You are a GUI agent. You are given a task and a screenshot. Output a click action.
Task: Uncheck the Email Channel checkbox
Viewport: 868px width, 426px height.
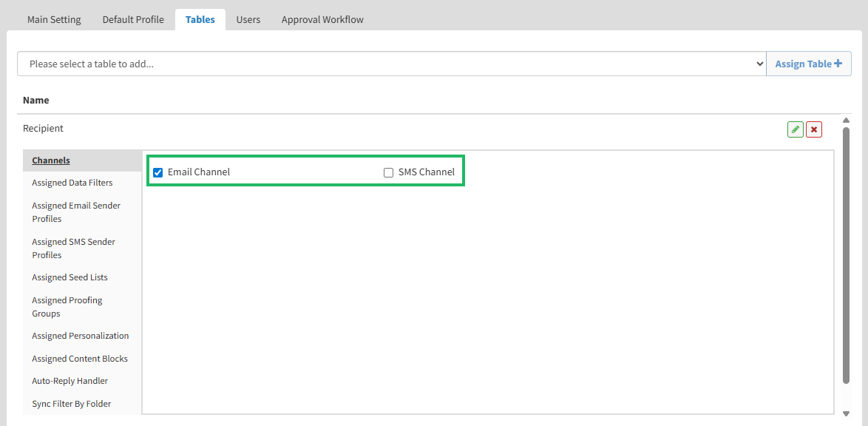pos(157,172)
